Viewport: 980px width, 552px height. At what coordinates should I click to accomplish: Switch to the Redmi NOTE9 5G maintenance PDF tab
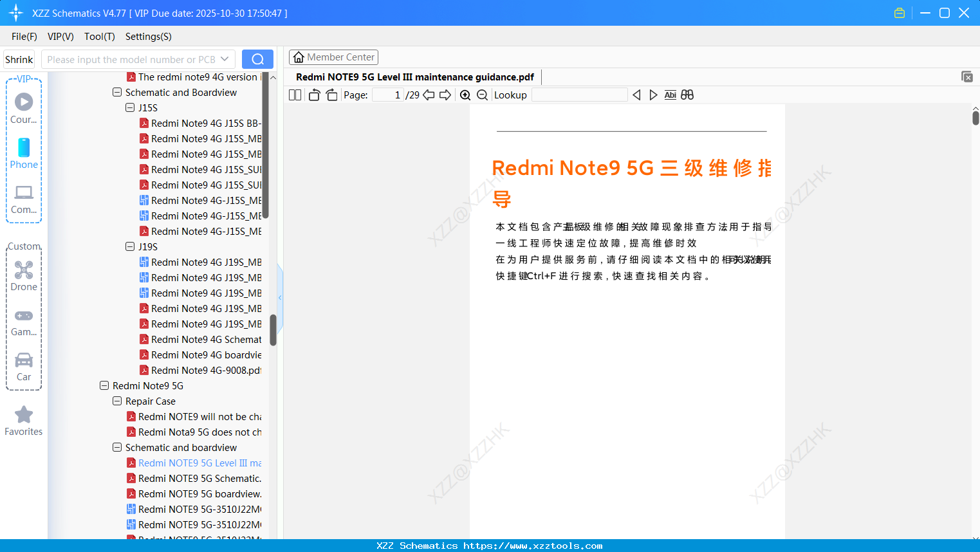click(x=414, y=77)
